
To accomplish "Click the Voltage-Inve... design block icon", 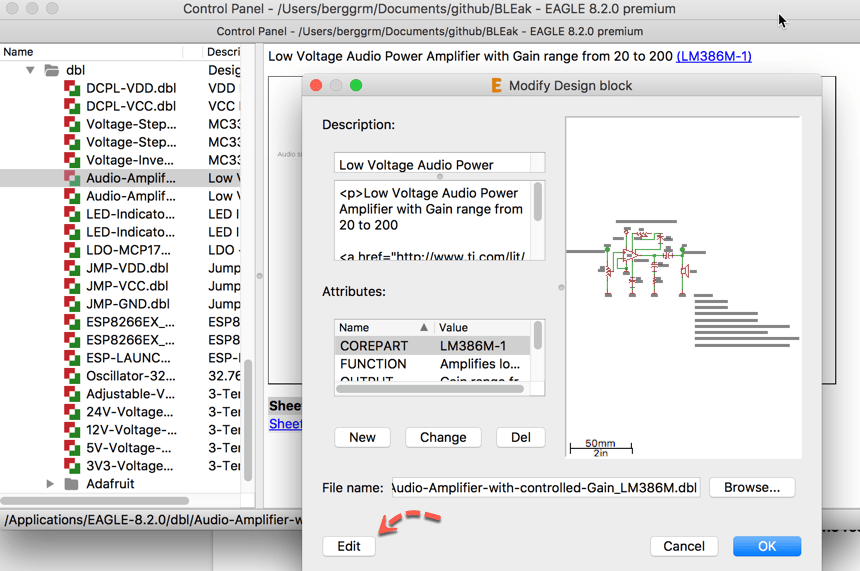I will (72, 160).
